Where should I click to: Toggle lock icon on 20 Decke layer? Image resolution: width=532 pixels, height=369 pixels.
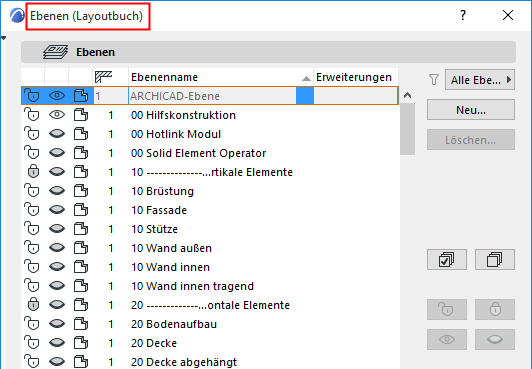point(32,343)
